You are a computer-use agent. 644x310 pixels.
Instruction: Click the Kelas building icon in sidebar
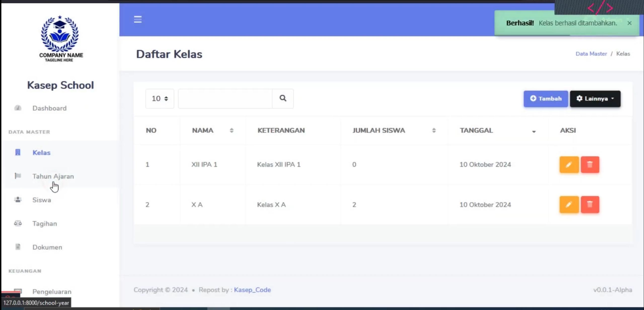pyautogui.click(x=18, y=152)
